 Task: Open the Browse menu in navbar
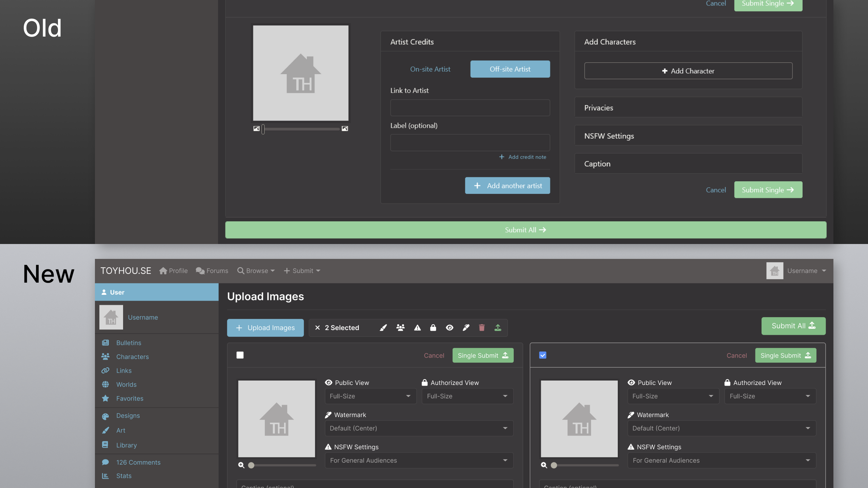pos(256,271)
